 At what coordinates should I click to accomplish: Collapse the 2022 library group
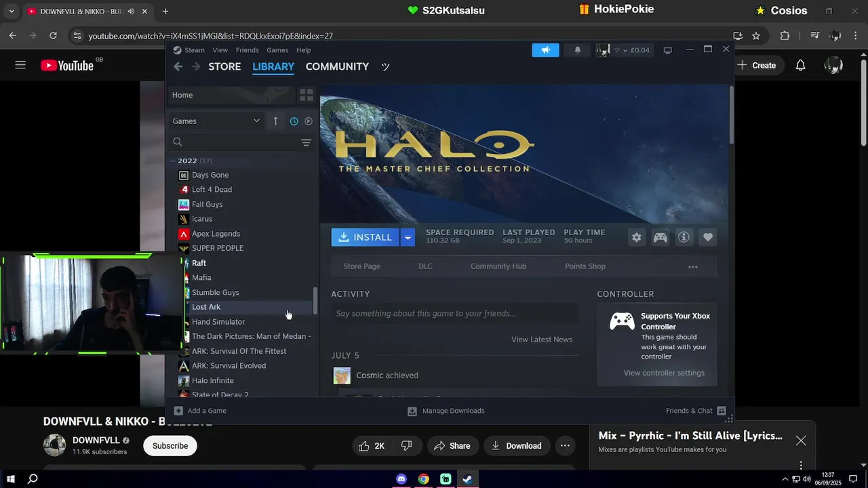click(x=173, y=161)
